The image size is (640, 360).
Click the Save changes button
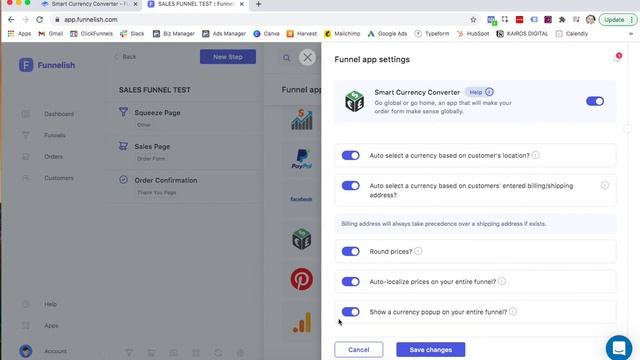431,350
